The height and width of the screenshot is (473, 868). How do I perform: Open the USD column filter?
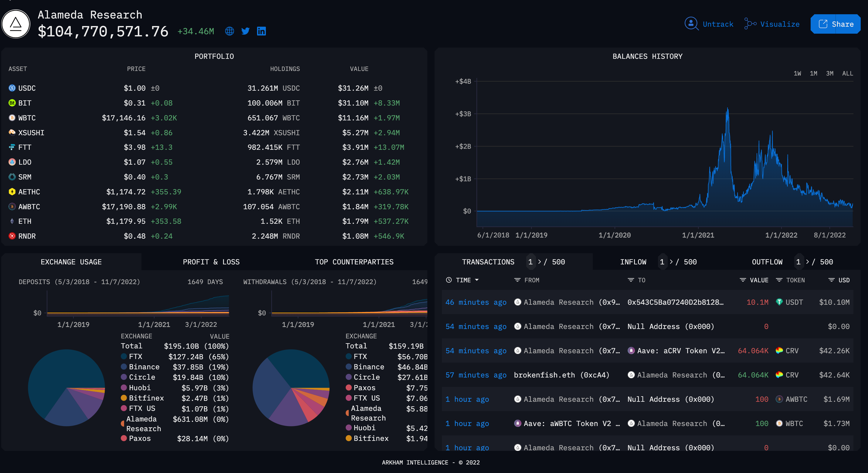831,280
